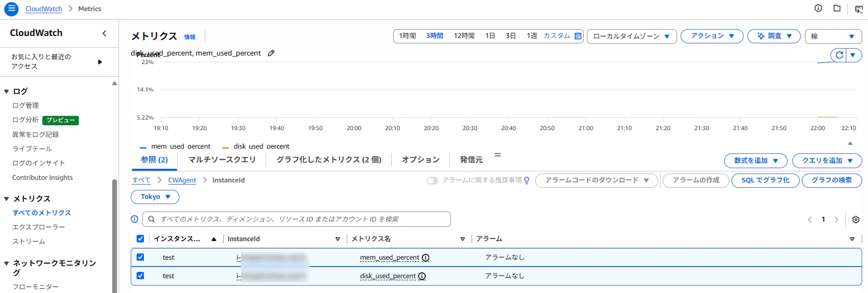Image resolution: width=868 pixels, height=293 pixels.
Task: Open alarm column filter arrow
Action: (x=852, y=239)
